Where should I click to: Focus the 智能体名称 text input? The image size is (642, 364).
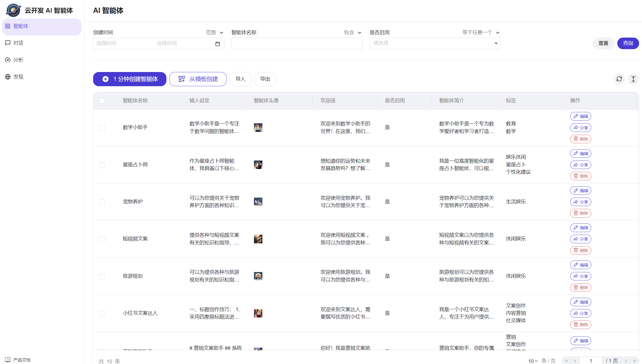(x=297, y=43)
